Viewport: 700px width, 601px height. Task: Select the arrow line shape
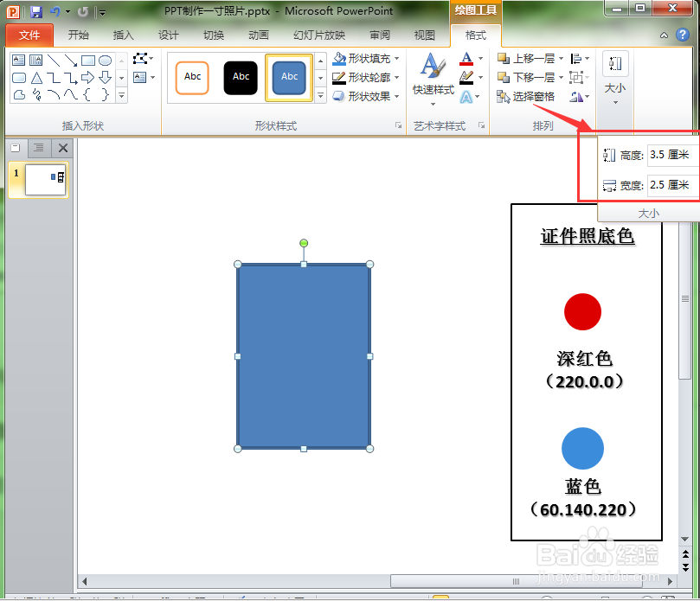point(71,60)
